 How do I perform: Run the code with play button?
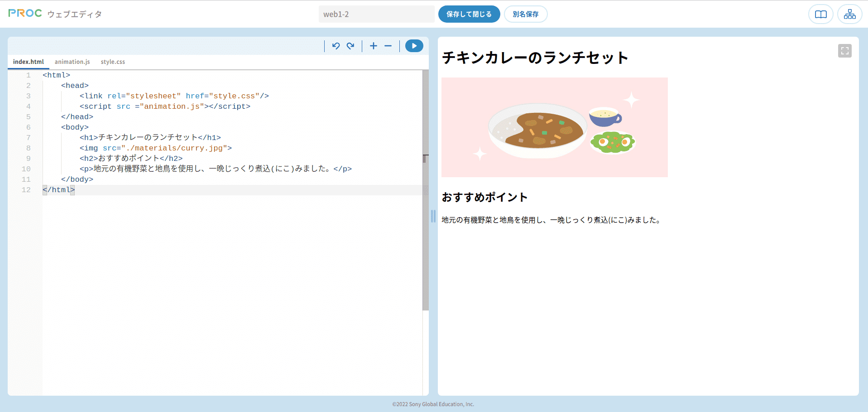(414, 46)
